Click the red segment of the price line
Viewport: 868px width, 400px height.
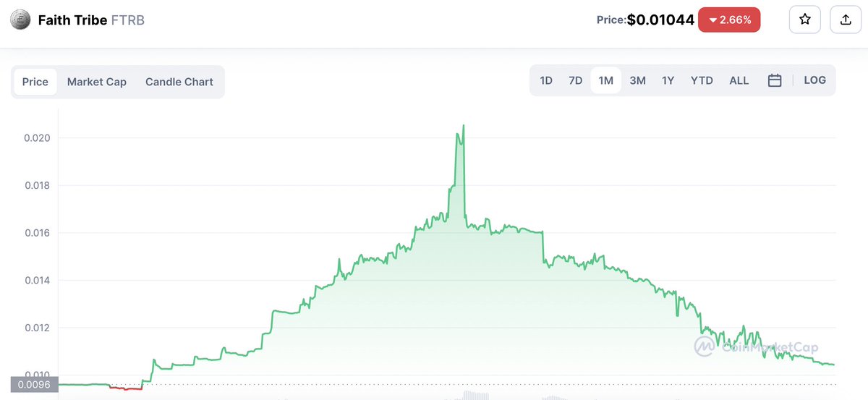(x=125, y=388)
